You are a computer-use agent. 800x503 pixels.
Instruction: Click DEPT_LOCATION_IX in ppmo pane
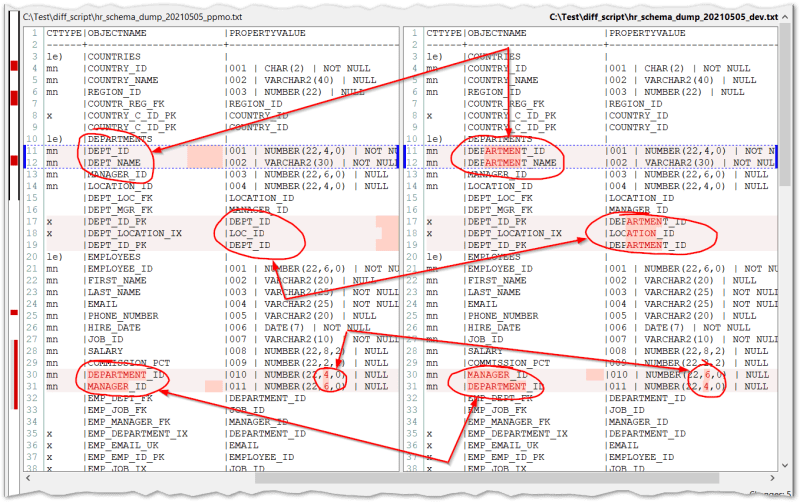tap(135, 233)
